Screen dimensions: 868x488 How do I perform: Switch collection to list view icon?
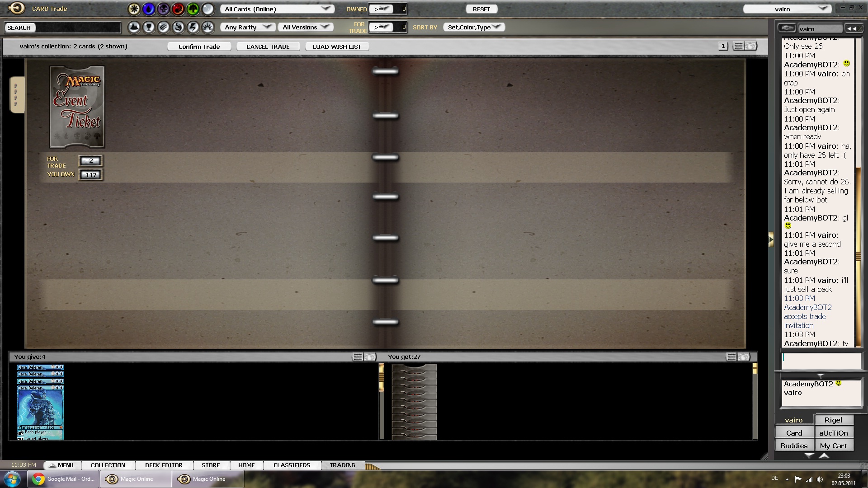738,46
